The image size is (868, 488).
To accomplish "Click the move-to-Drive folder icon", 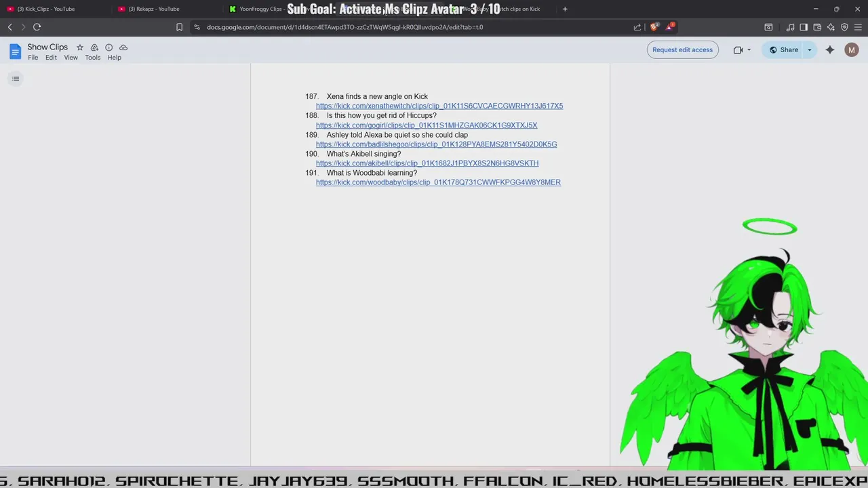I will coord(94,47).
